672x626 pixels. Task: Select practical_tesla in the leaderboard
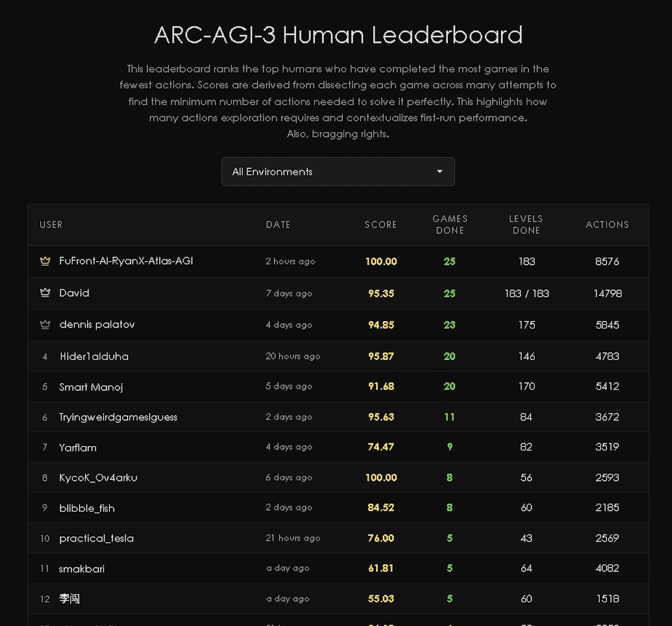click(96, 538)
